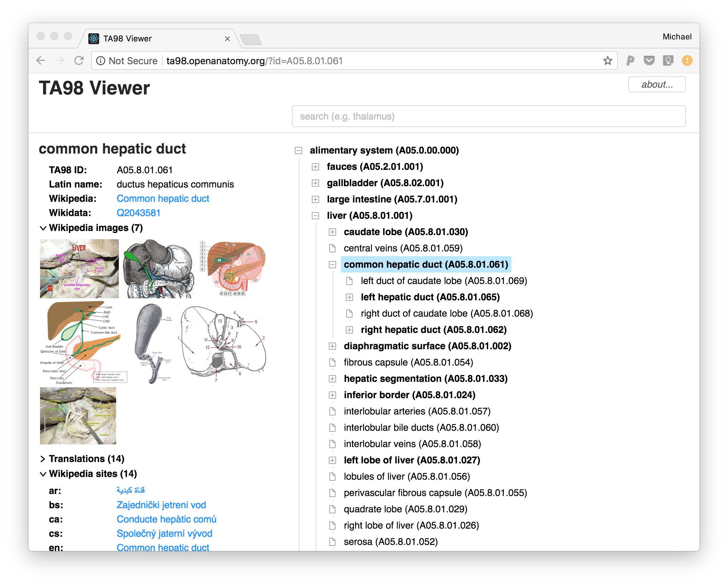Viewport: 728px width, 585px height.
Task: Click the Pocket extension icon
Action: [649, 61]
